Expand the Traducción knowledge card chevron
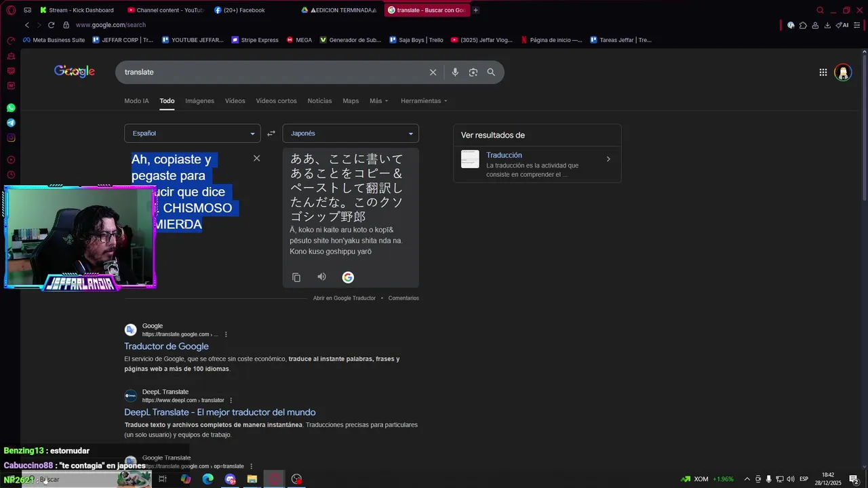This screenshot has height=488, width=868. tap(608, 159)
